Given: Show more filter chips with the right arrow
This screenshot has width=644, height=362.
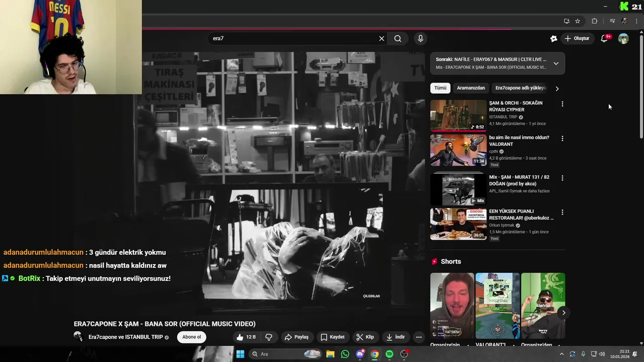Looking at the screenshot, I should 557,88.
